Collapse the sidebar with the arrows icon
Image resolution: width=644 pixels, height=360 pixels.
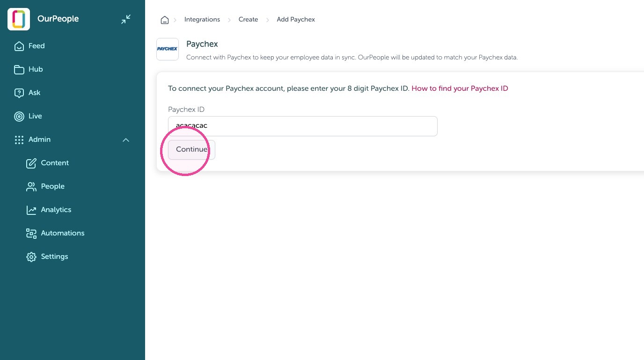126,19
